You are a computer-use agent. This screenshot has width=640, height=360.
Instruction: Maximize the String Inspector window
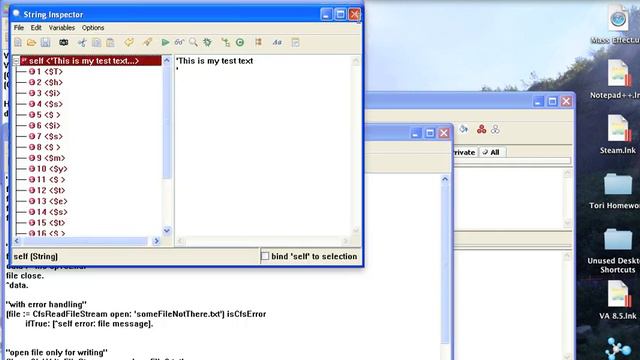[340, 14]
